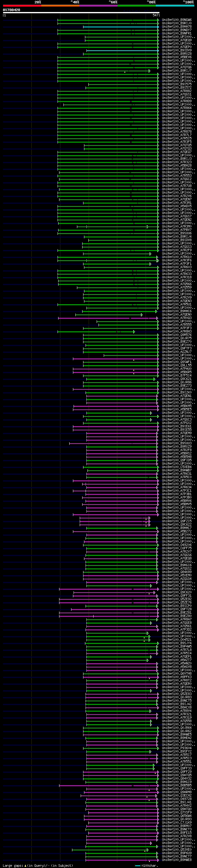This screenshot has height=868, width=197.
Task: Select the UniRef100_B7F5I4 label
Action: click(x=177, y=376)
